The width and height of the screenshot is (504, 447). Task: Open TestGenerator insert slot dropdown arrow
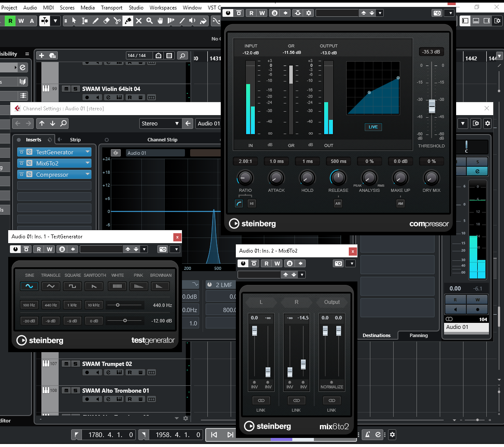[88, 152]
